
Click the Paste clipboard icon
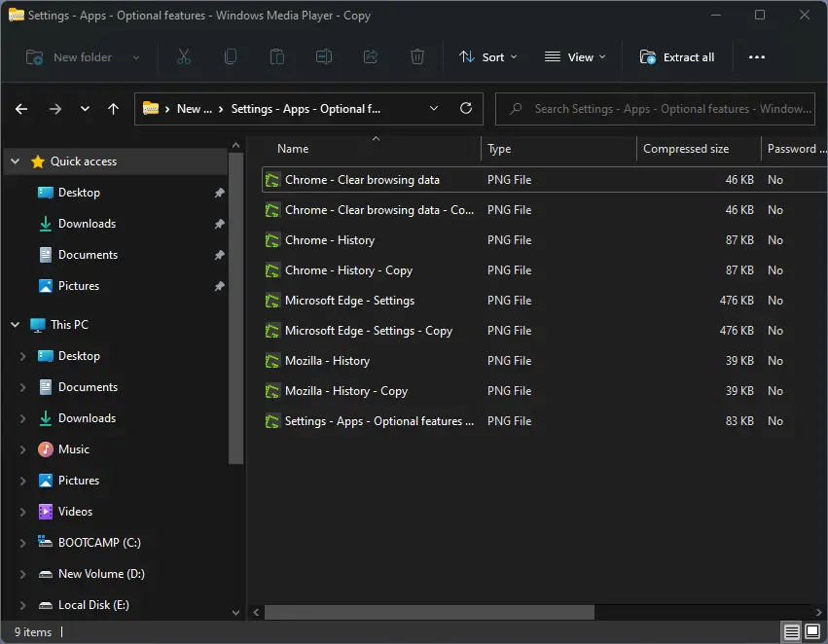tap(276, 56)
